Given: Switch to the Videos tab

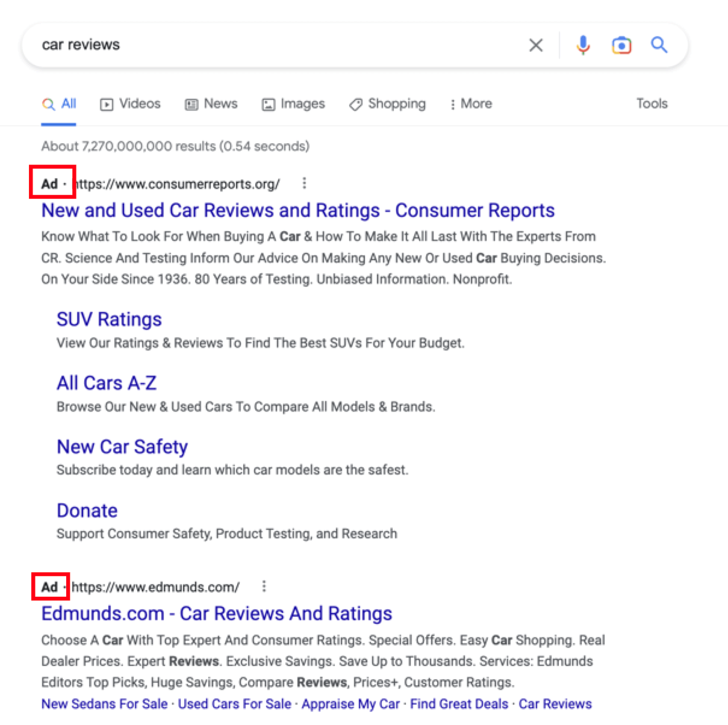Looking at the screenshot, I should [x=131, y=104].
